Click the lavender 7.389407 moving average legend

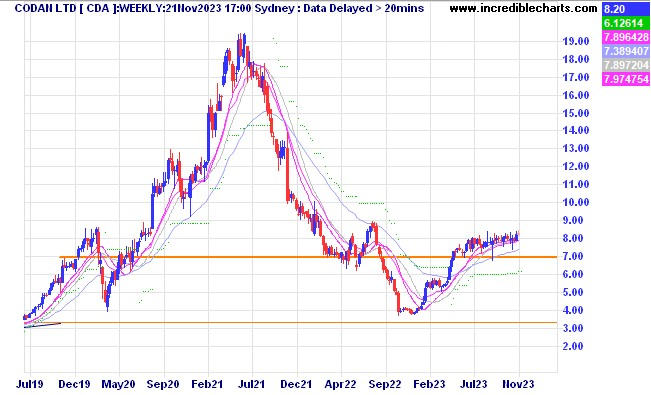coord(625,51)
